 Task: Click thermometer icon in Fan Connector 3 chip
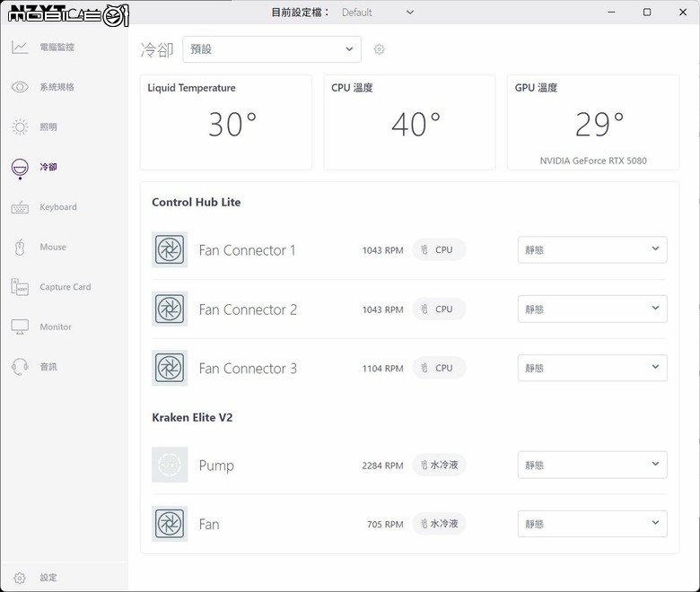(424, 368)
